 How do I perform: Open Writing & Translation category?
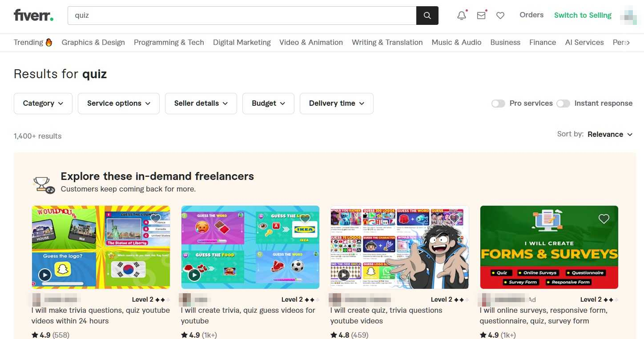pos(387,43)
